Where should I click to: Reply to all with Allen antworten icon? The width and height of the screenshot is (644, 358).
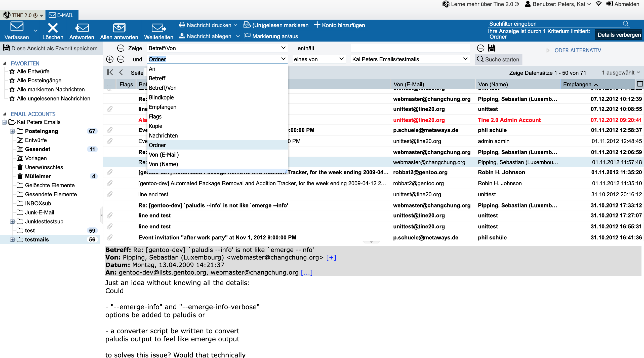click(x=119, y=28)
